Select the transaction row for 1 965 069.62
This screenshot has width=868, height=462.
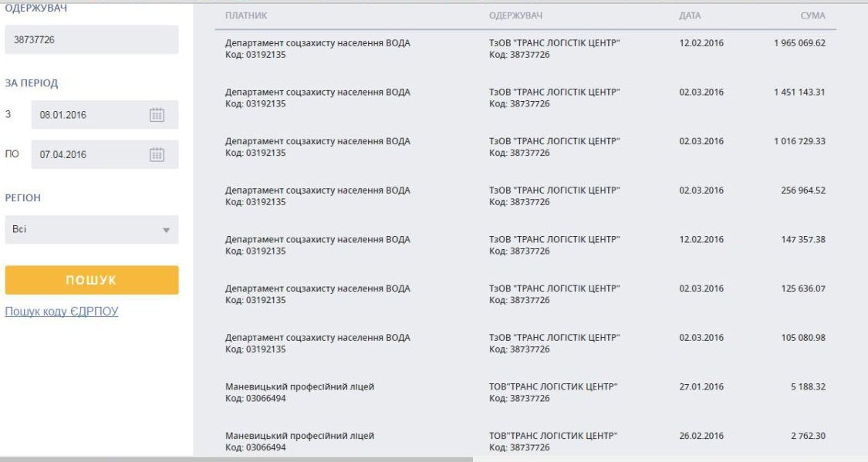pos(525,49)
